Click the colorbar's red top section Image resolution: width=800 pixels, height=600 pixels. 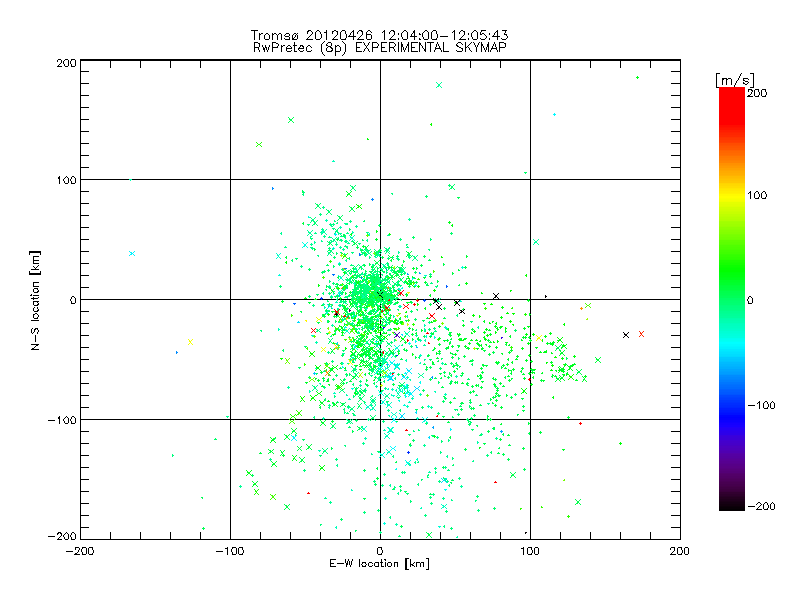pyautogui.click(x=732, y=105)
